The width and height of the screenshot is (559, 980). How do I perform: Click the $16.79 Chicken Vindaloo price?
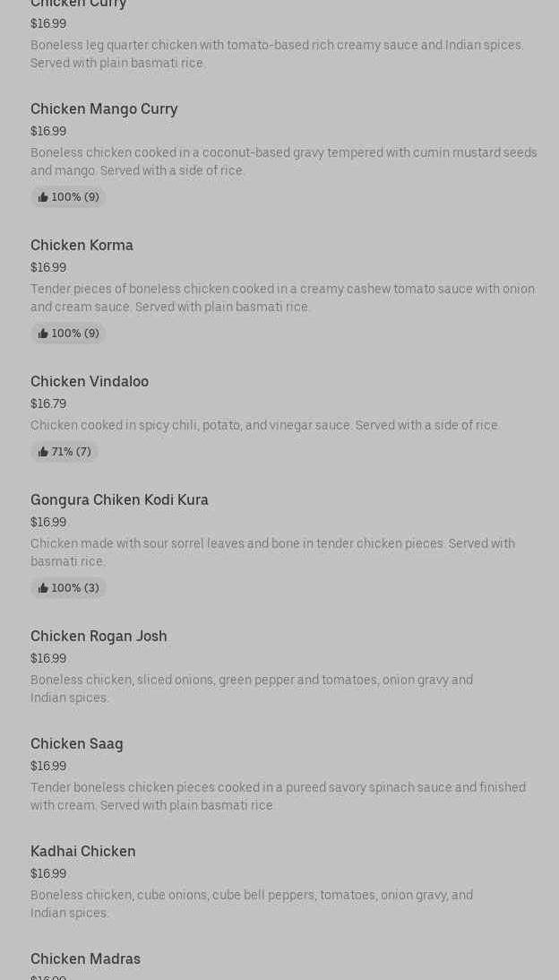(48, 404)
